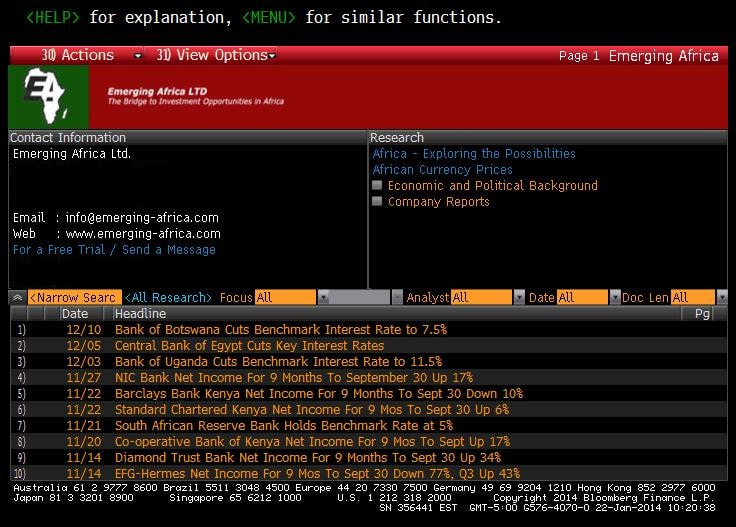Collapse the search panel with the double-arrow icon
736x527 pixels.
pos(17,298)
